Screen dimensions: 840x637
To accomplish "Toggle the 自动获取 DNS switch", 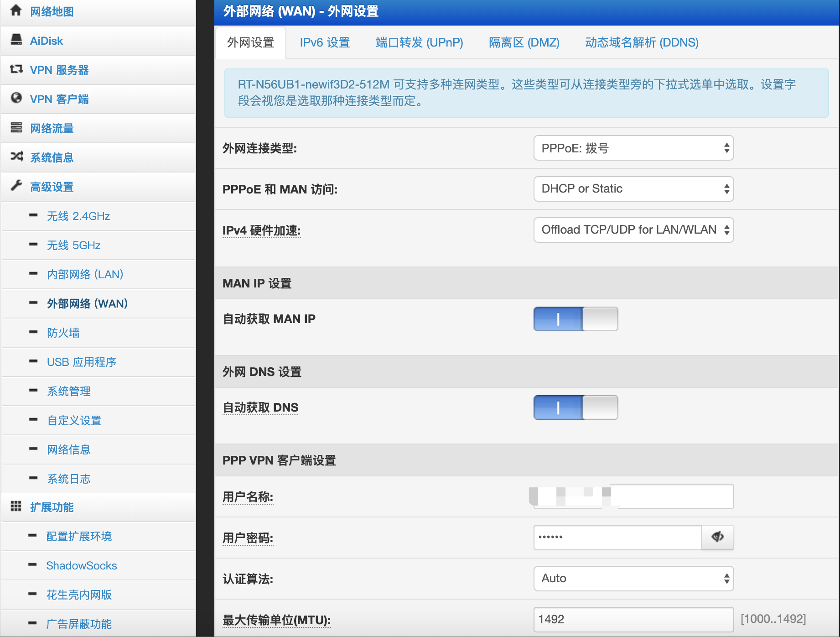I will pyautogui.click(x=576, y=407).
